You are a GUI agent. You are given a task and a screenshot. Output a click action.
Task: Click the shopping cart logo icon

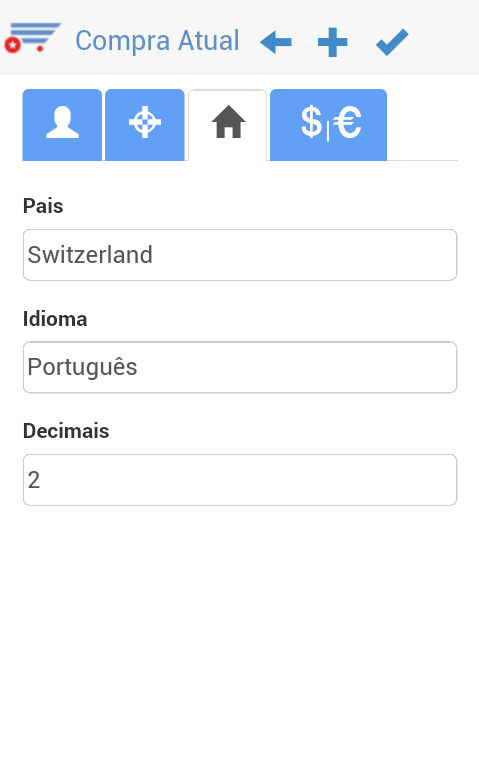pos(32,38)
